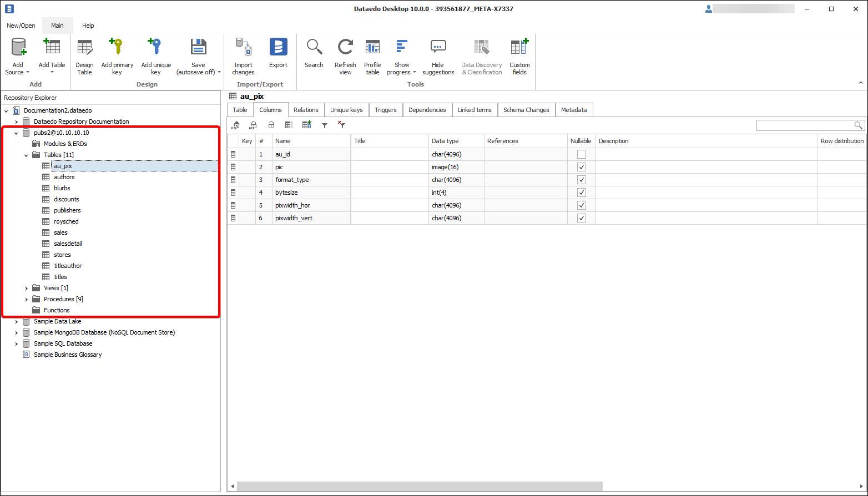Image resolution: width=868 pixels, height=496 pixels.
Task: Click the Hide suggestions button
Action: 438,57
